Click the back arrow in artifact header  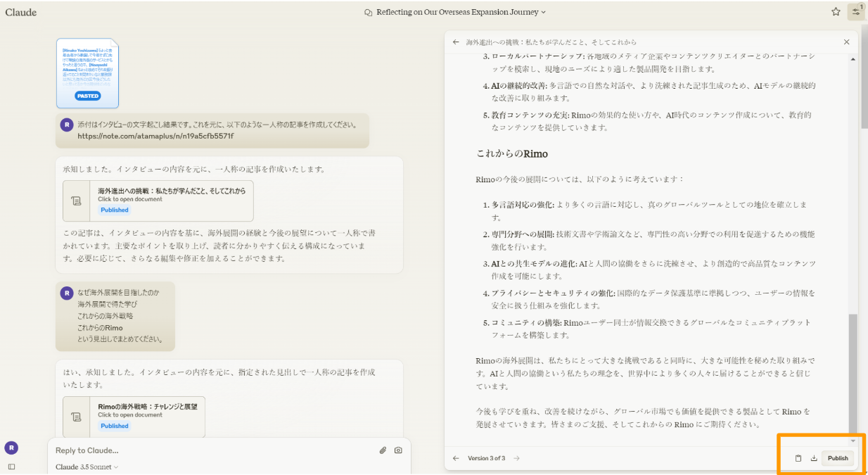pos(456,42)
